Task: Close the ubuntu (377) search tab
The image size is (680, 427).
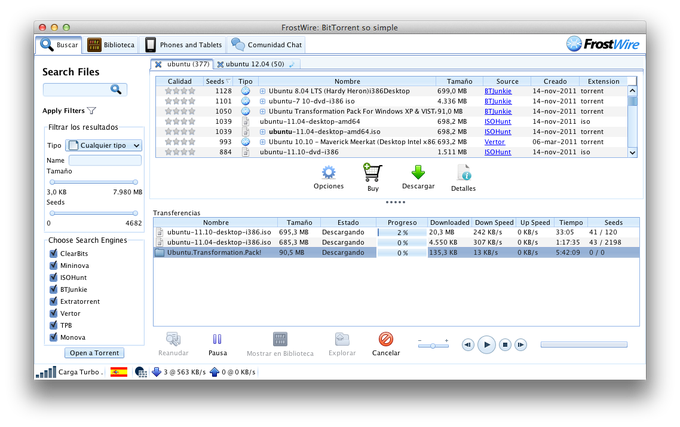Action: click(x=158, y=64)
